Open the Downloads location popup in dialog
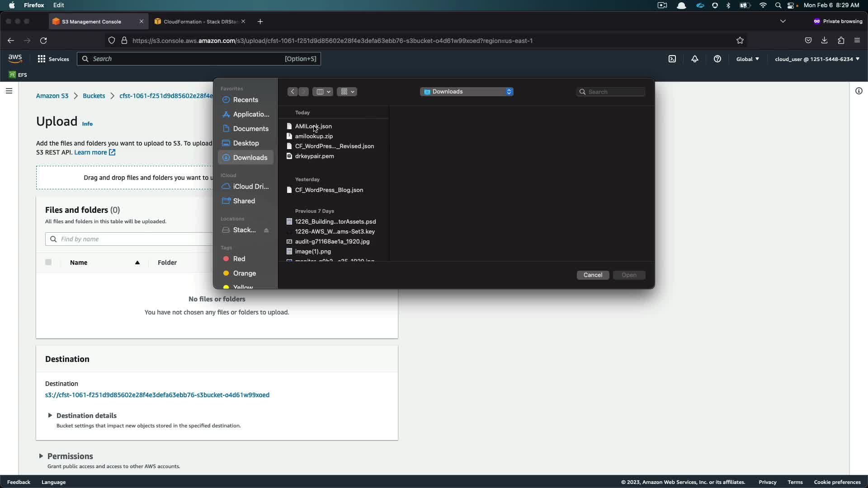The height and width of the screenshot is (488, 868). point(467,92)
